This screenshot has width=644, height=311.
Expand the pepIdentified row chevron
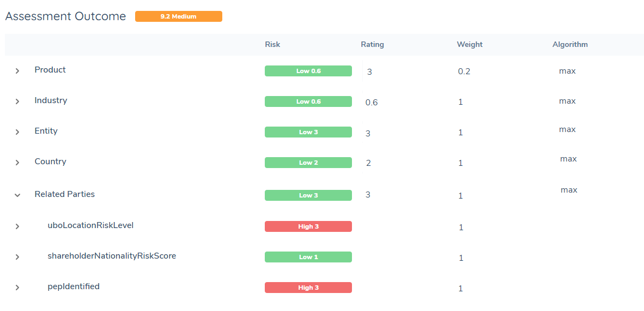[x=17, y=288]
